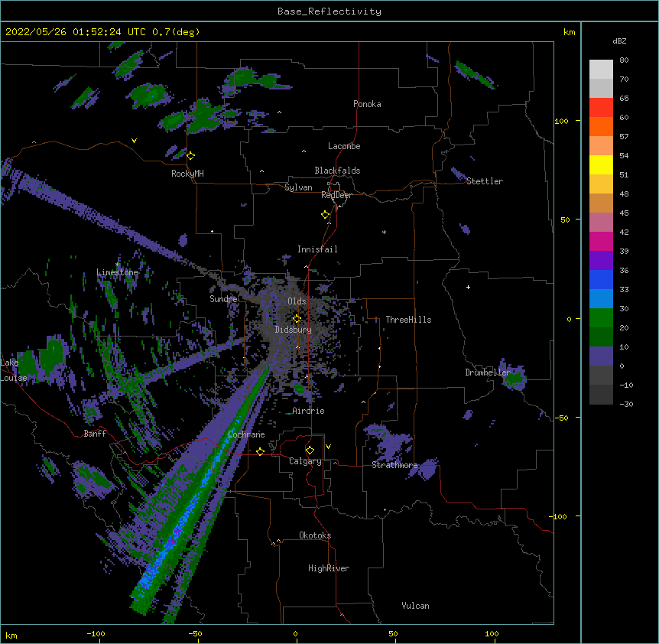659x644 pixels.
Task: Select the Blackfalds label
Action: pyautogui.click(x=337, y=171)
